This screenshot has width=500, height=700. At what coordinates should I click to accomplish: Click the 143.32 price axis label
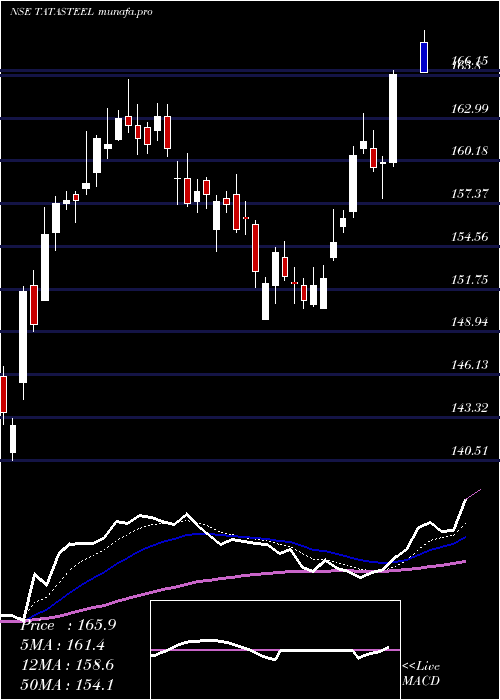coord(470,408)
